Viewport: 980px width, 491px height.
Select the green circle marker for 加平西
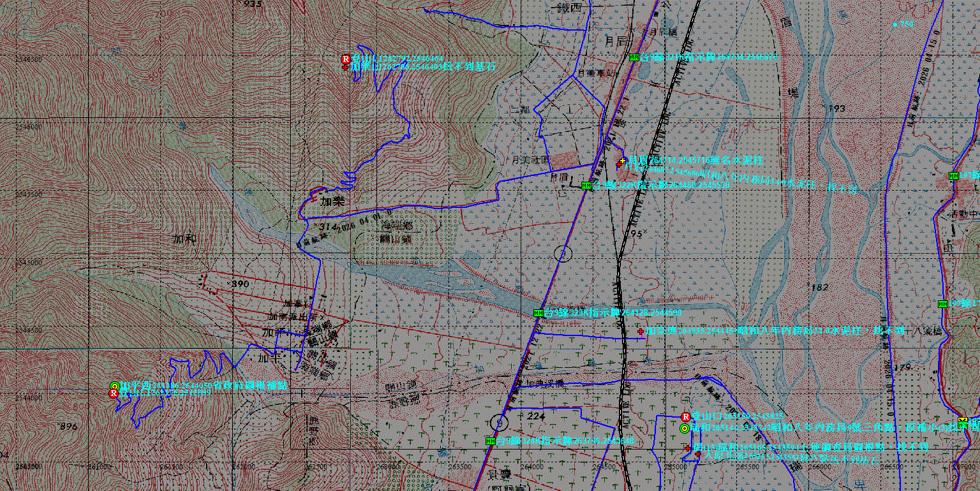114,386
